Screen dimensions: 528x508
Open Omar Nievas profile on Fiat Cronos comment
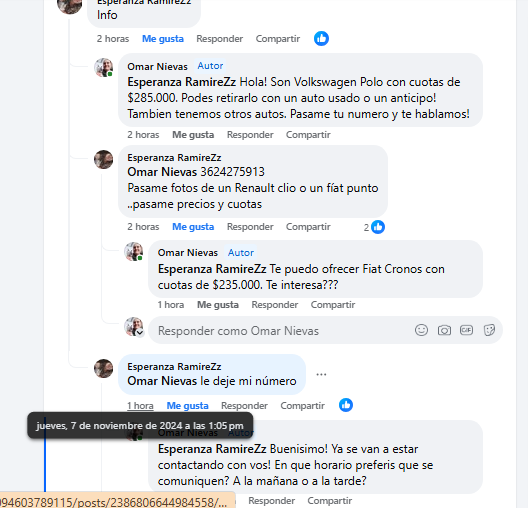pos(188,252)
